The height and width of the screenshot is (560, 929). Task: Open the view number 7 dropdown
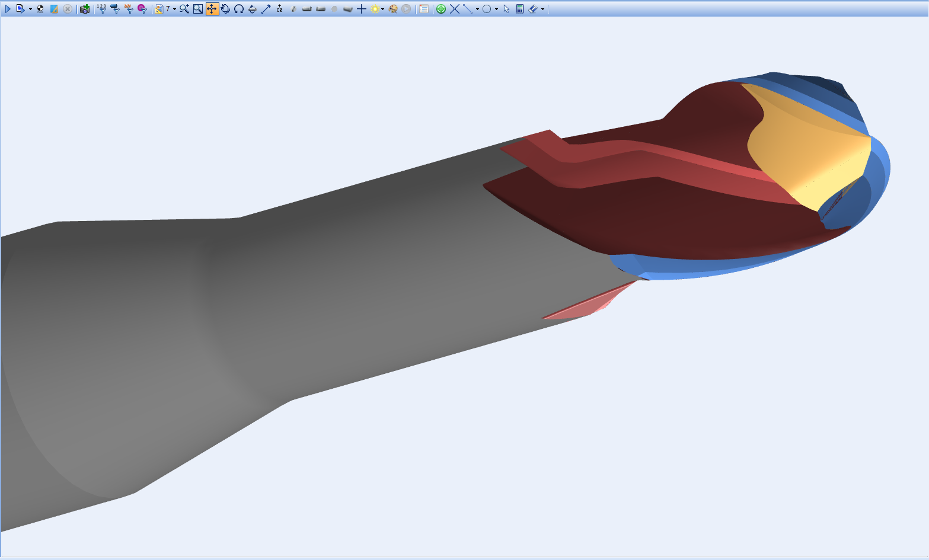click(174, 9)
